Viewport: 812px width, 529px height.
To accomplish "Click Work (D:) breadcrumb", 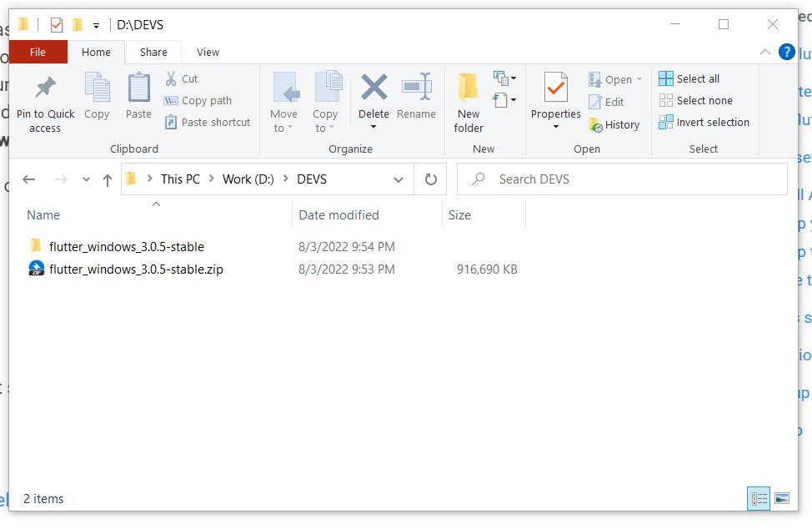I will tap(248, 179).
